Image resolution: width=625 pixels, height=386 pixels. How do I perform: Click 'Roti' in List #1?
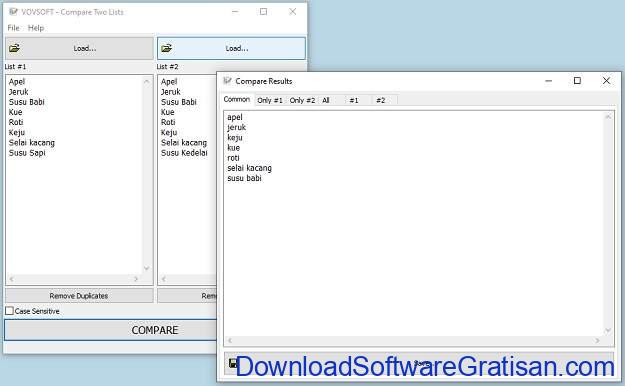[x=16, y=122]
